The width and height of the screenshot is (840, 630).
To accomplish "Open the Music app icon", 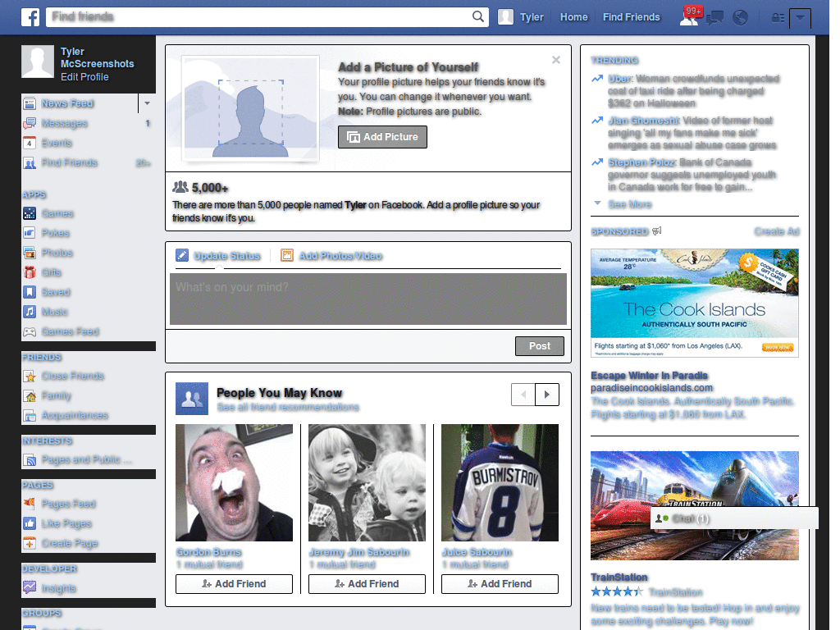I will (27, 312).
